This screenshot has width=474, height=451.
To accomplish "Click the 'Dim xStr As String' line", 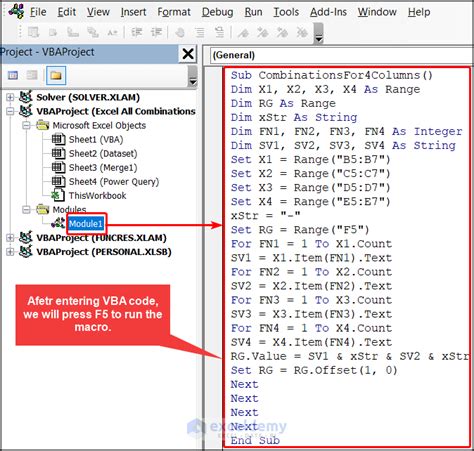I will (x=294, y=117).
